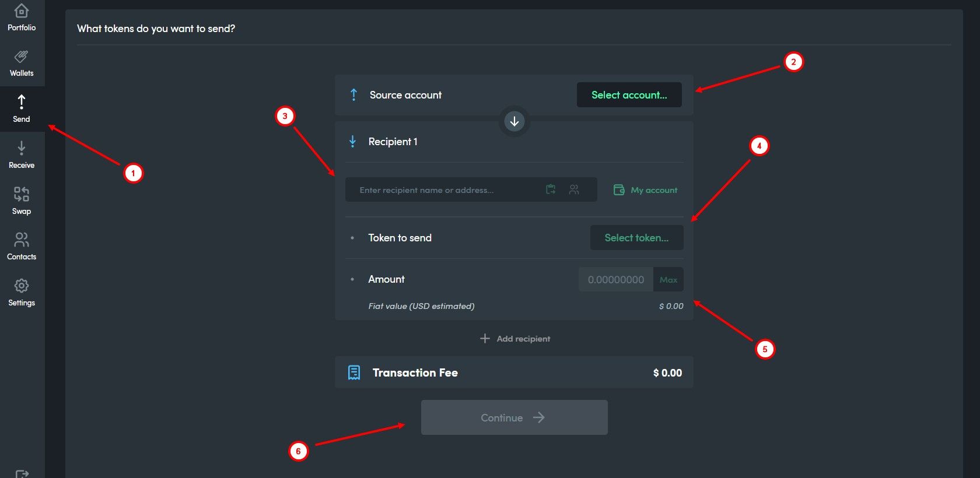The height and width of the screenshot is (478, 980).
Task: Focus the Amount input field
Action: point(616,279)
